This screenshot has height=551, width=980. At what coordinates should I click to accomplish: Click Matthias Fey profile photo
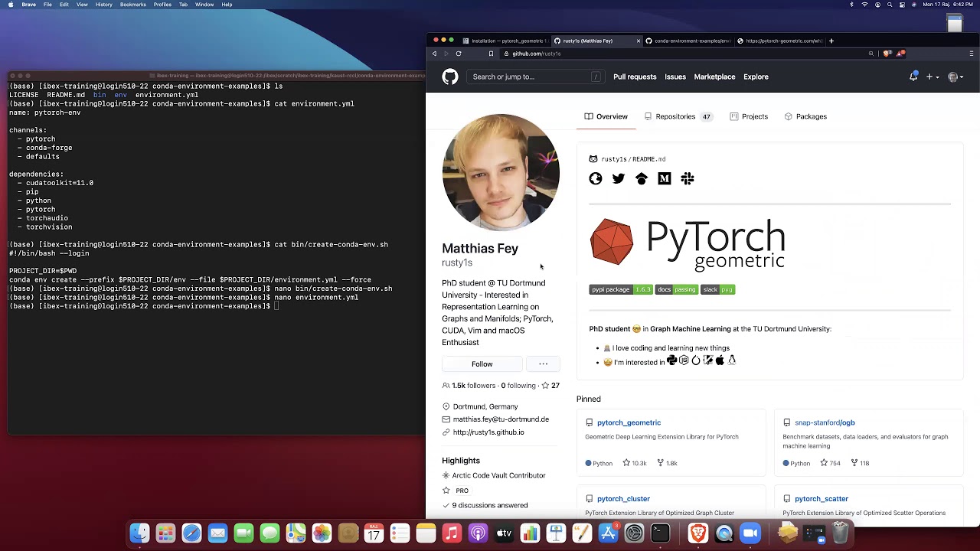[501, 172]
